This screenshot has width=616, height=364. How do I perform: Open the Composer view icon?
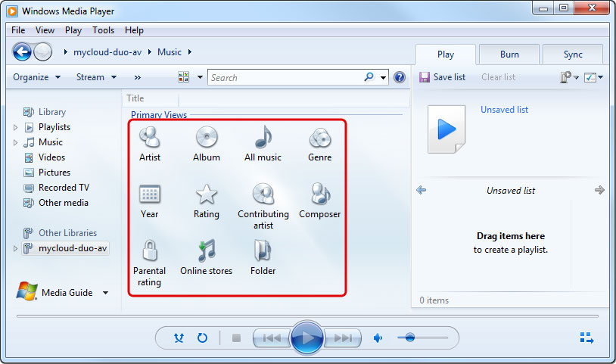319,194
